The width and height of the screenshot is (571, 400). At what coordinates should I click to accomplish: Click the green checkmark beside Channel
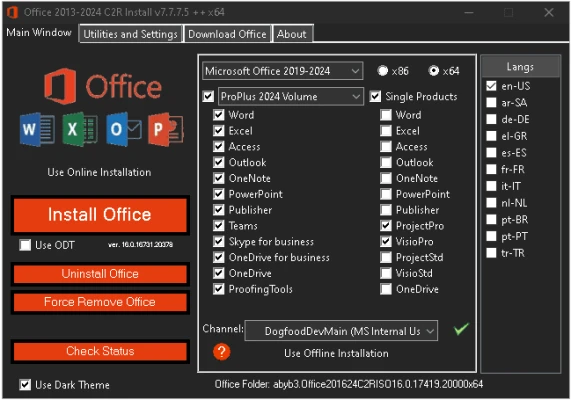point(461,329)
